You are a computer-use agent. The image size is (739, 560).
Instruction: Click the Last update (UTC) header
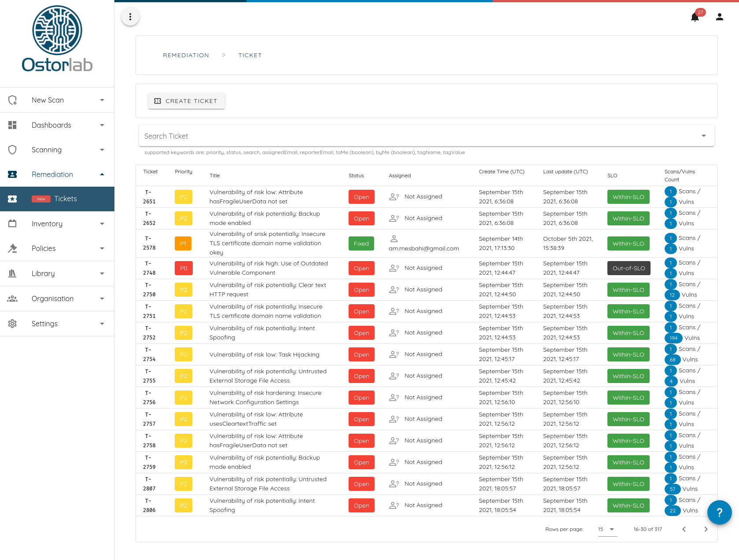tap(565, 172)
